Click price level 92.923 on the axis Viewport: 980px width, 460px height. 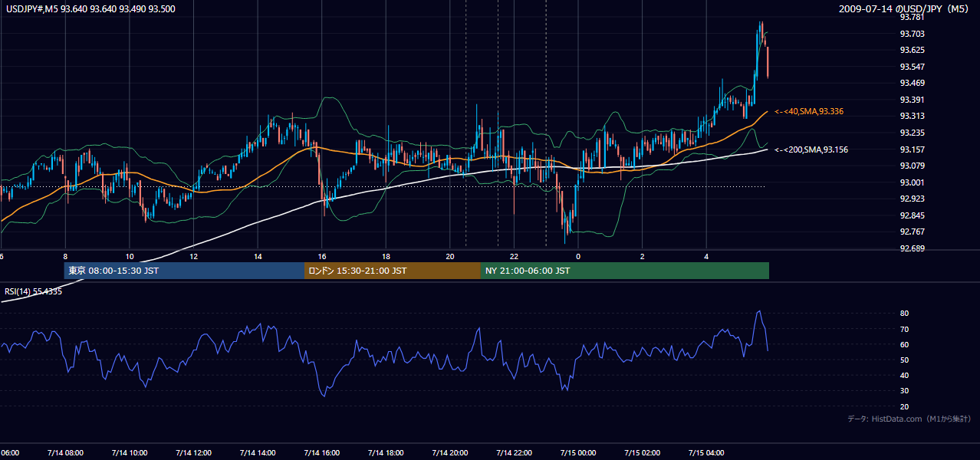(912, 199)
